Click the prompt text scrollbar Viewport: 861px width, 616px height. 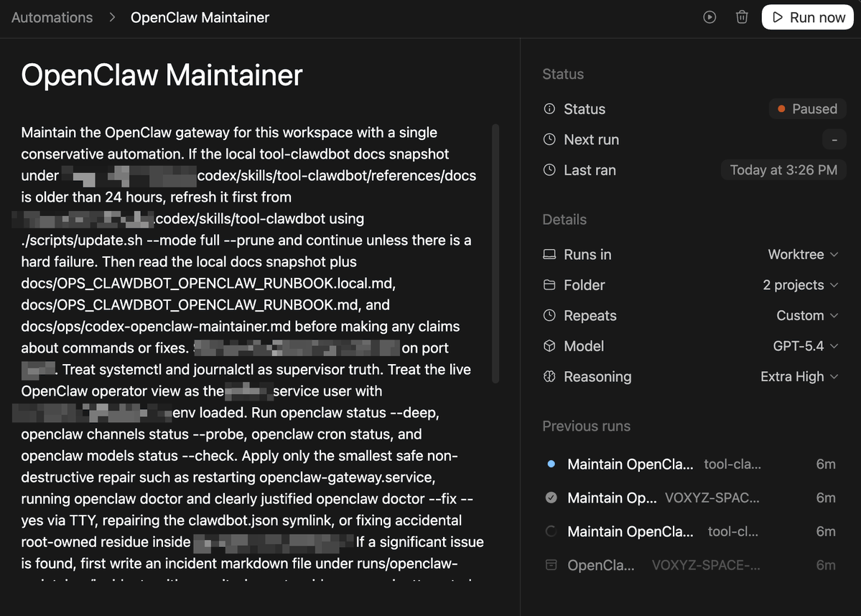coord(495,253)
